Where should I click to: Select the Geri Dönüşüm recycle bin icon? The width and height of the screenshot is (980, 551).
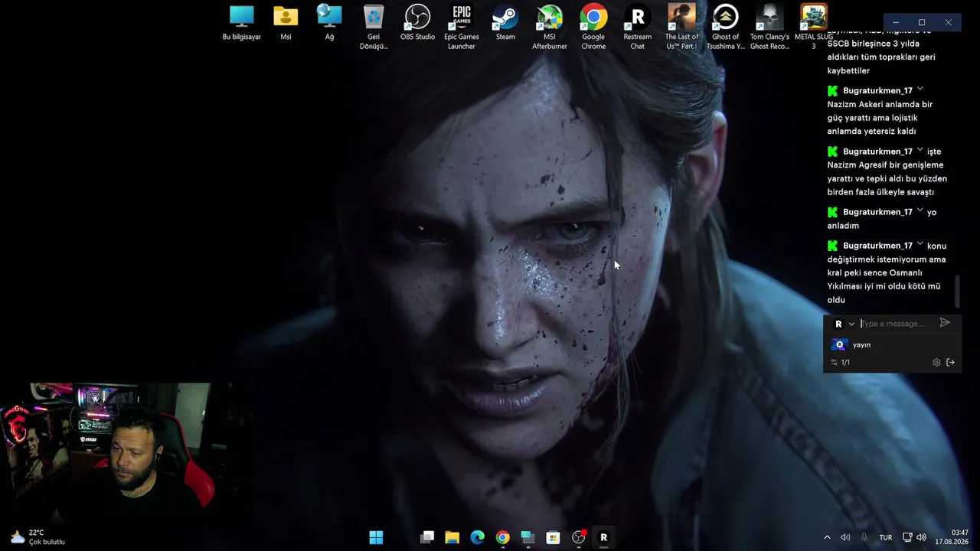point(374,27)
